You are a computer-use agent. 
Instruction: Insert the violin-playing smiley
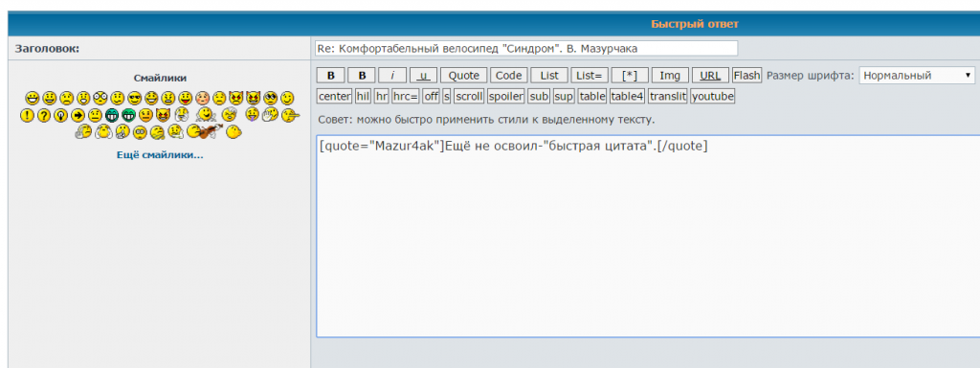(205, 131)
